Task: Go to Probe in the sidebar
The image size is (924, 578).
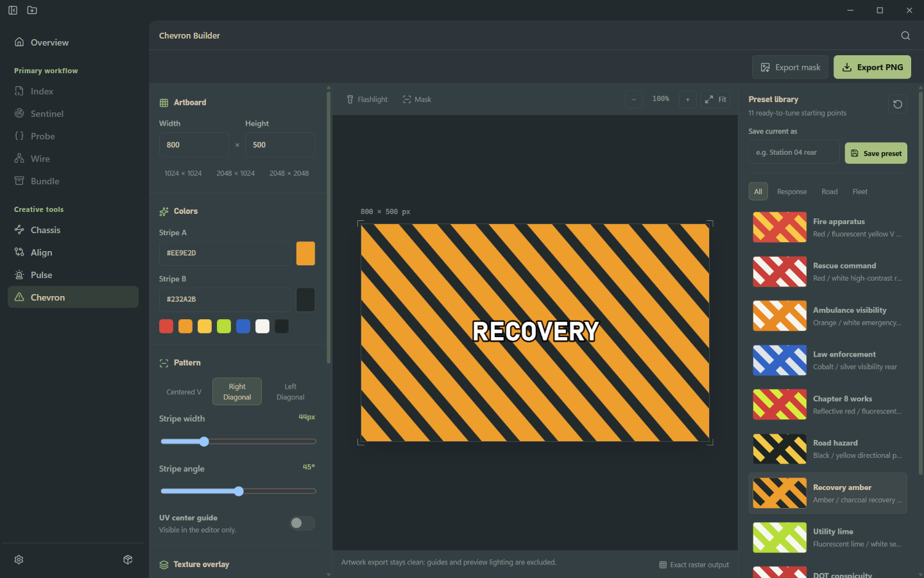Action: (x=73, y=136)
